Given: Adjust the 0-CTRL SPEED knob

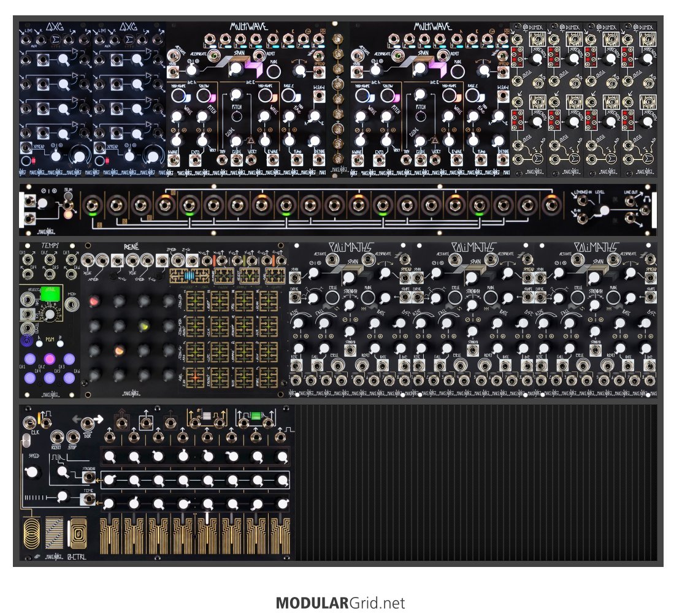Looking at the screenshot, I should tap(32, 472).
